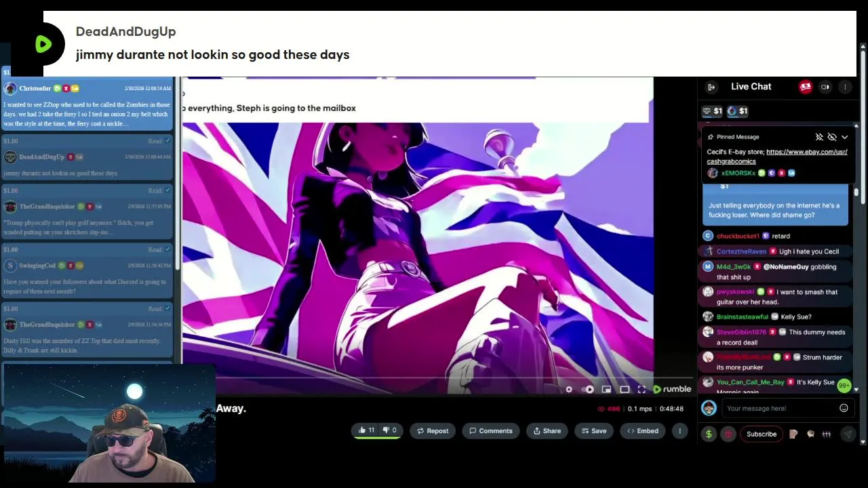Toggle Read checkbox on SwingingCod rant
Image resolution: width=868 pixels, height=488 pixels.
[x=169, y=249]
